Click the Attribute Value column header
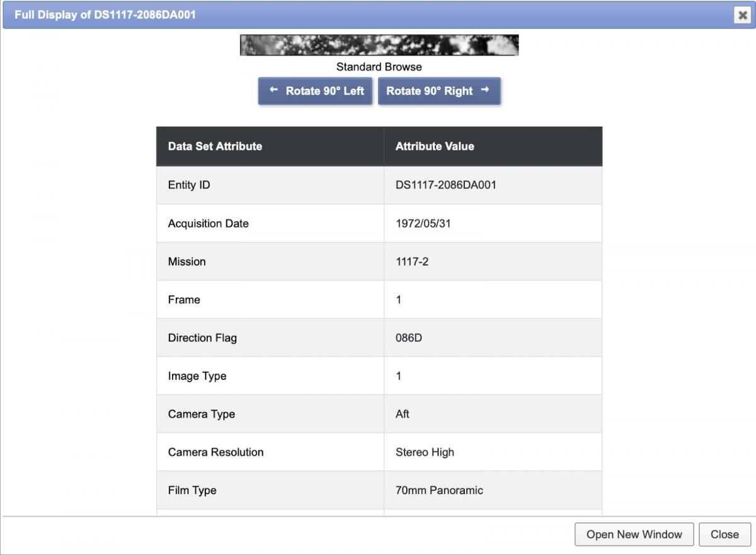Screen dimensions: 756x555 click(435, 146)
